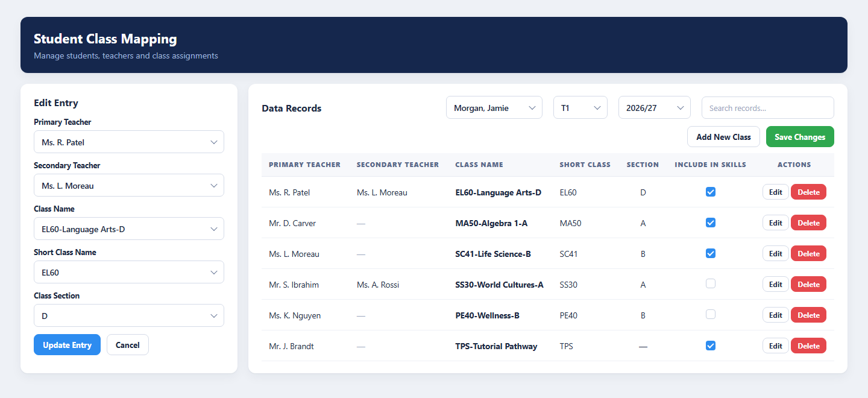This screenshot has width=868, height=398.
Task: Expand the Class Section dropdown
Action: pos(129,316)
